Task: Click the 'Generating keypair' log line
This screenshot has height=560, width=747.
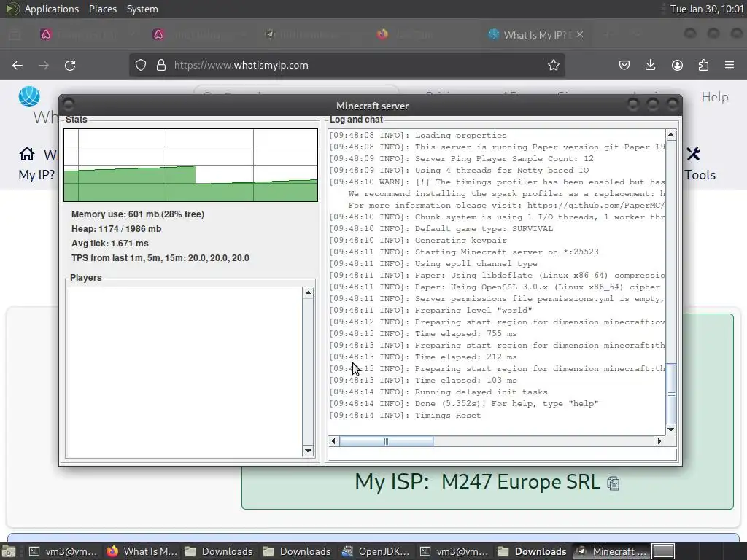Action: tap(418, 241)
